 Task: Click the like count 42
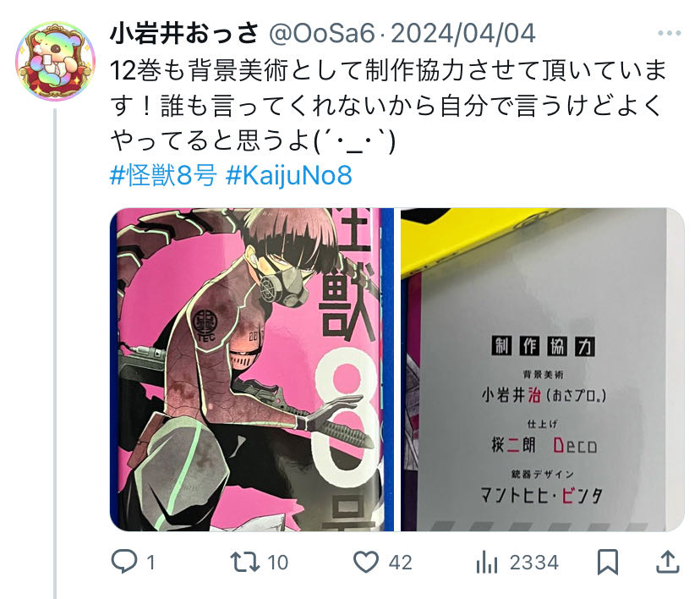pyautogui.click(x=400, y=563)
